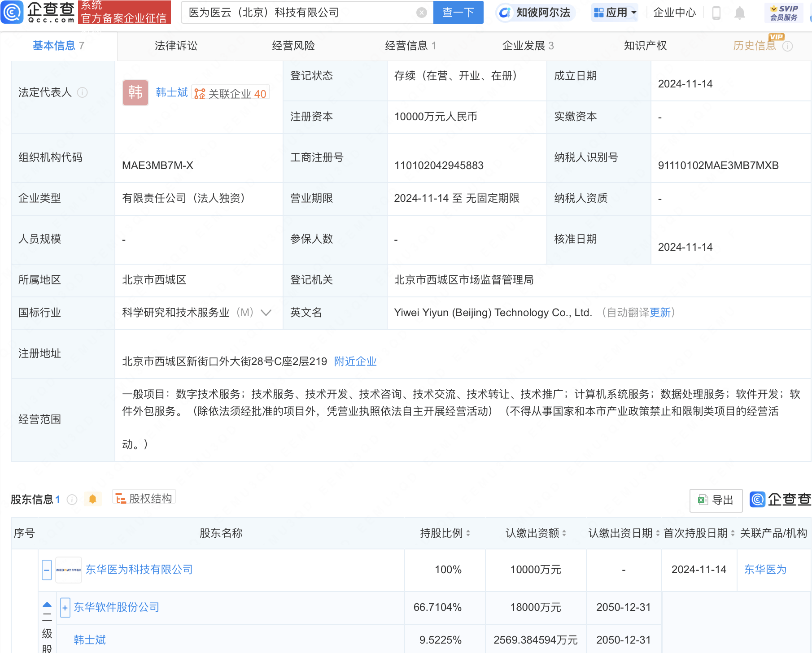Collapse the 东华医为科技有限公司 shareholder row
The height and width of the screenshot is (653, 812).
click(47, 570)
